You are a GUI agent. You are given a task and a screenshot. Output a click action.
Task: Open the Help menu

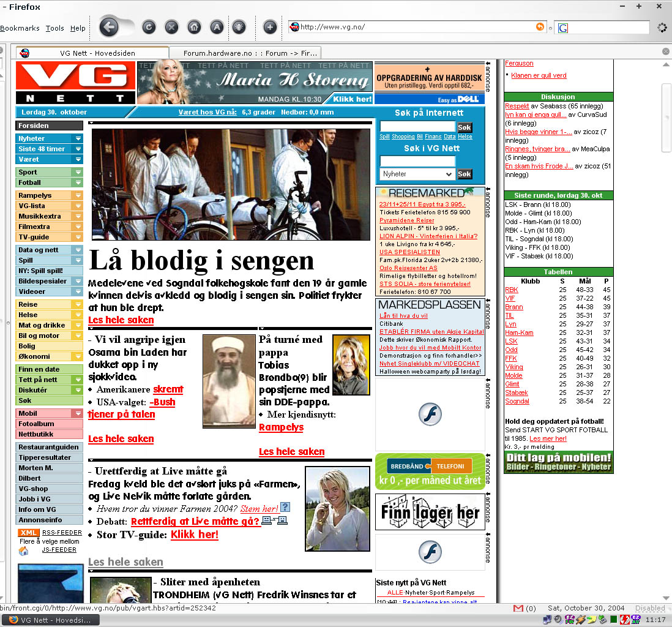78,28
